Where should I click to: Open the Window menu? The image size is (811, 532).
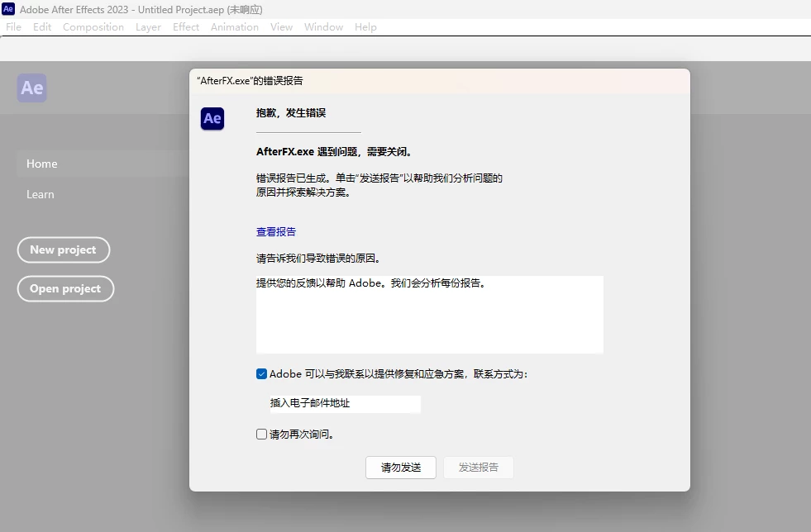(x=323, y=27)
